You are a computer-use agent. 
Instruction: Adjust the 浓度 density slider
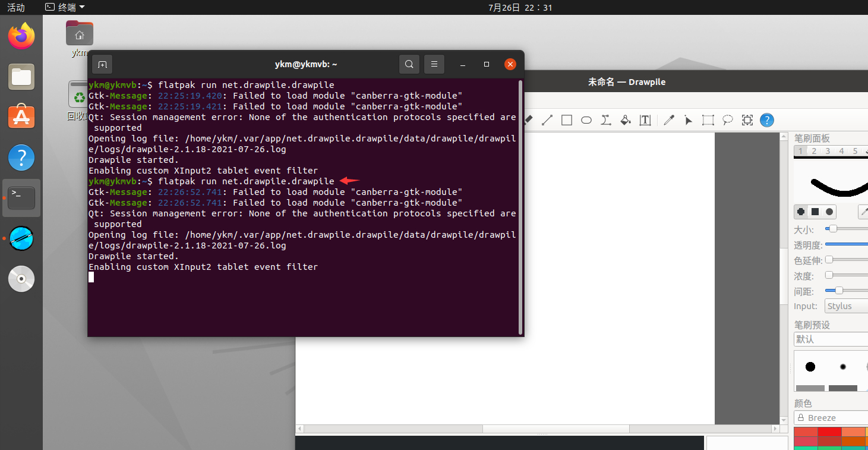click(847, 275)
